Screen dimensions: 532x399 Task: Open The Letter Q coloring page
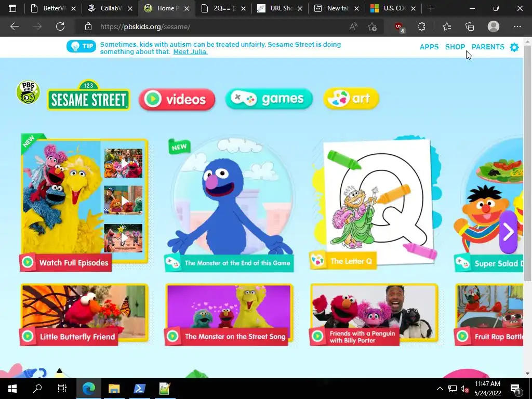click(375, 203)
